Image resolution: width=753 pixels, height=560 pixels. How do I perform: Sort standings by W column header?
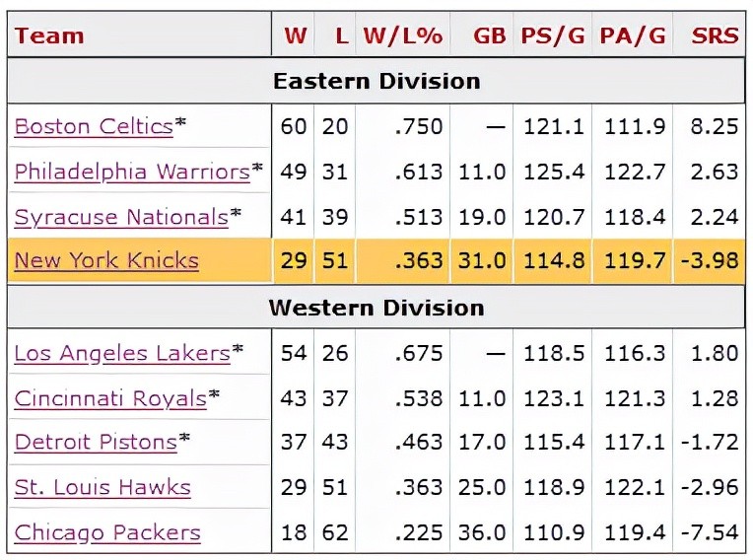[x=295, y=36]
